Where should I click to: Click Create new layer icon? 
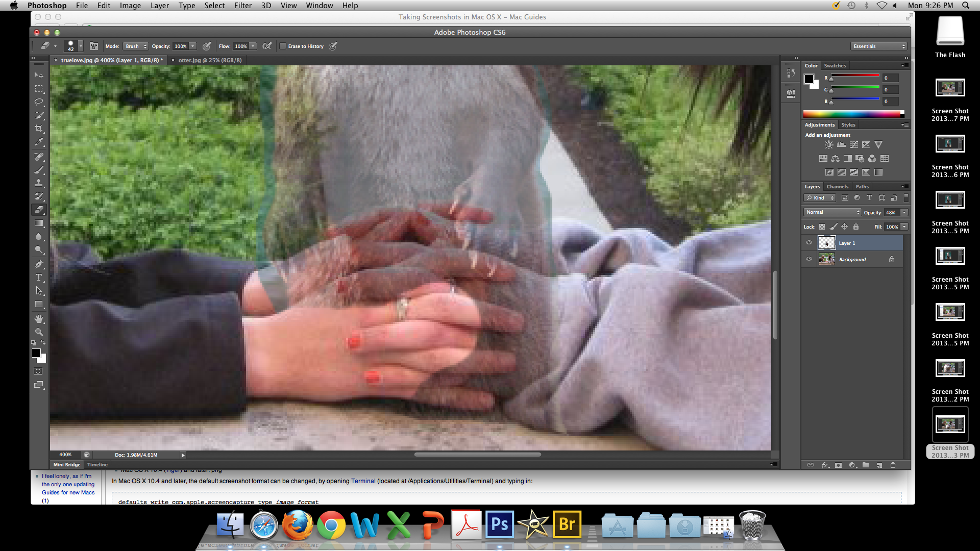(879, 465)
